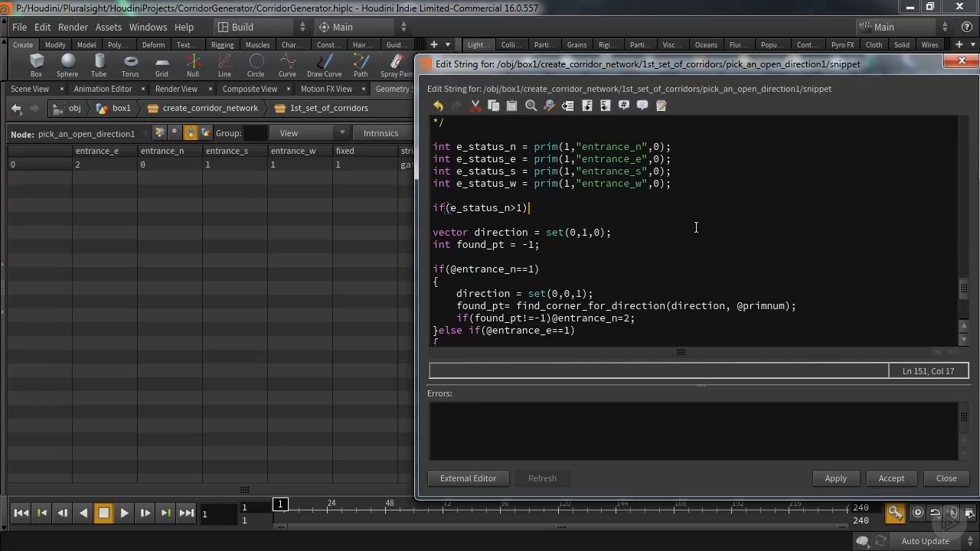980x551 pixels.
Task: Cut selected text with scissors icon
Action: pos(475,106)
